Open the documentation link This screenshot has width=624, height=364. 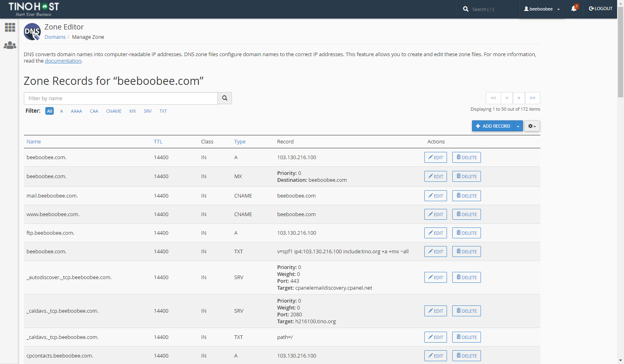point(63,61)
